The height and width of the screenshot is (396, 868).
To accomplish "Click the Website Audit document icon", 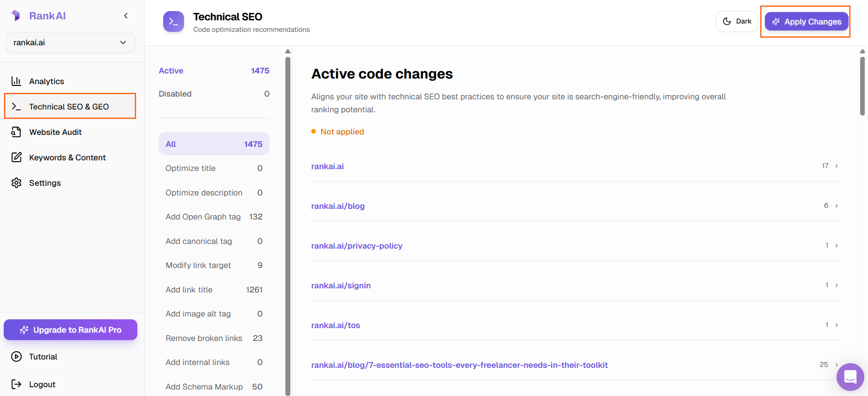I will click(x=16, y=132).
